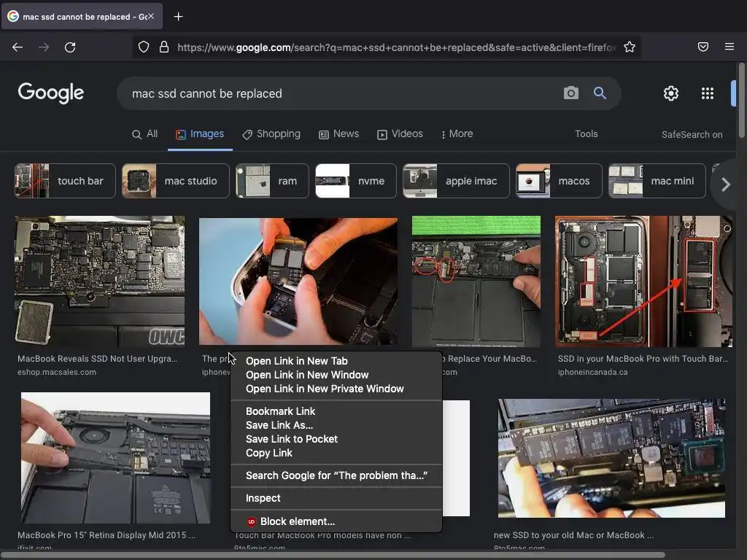The image size is (747, 560).
Task: Search by image using the camera icon
Action: [570, 93]
